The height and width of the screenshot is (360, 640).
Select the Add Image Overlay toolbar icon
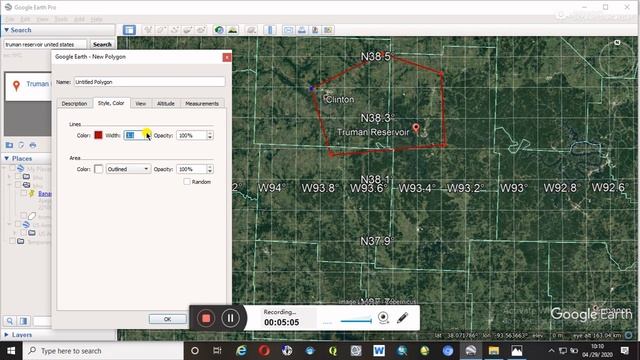(188, 30)
